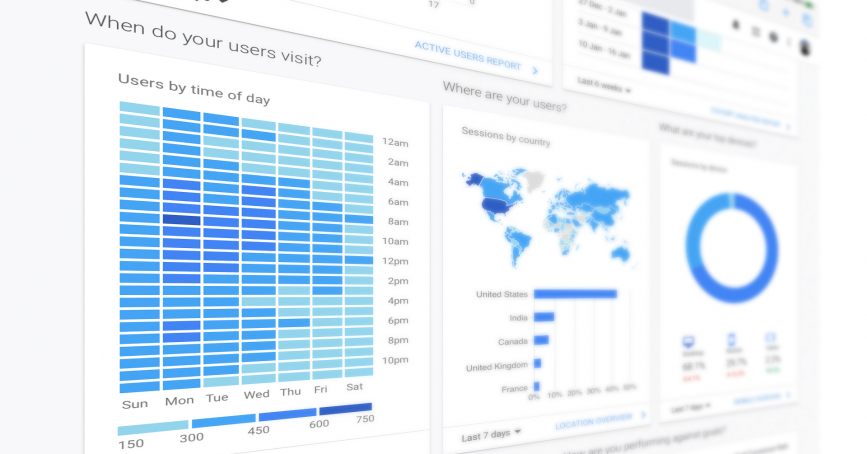The width and height of the screenshot is (867, 454).
Task: Click the 450 legend color swatch
Action: click(288, 415)
